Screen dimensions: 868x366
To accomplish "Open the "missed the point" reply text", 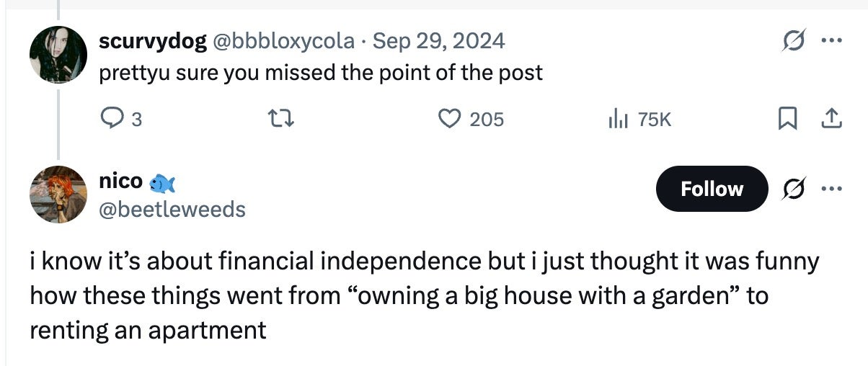I will click(321, 72).
